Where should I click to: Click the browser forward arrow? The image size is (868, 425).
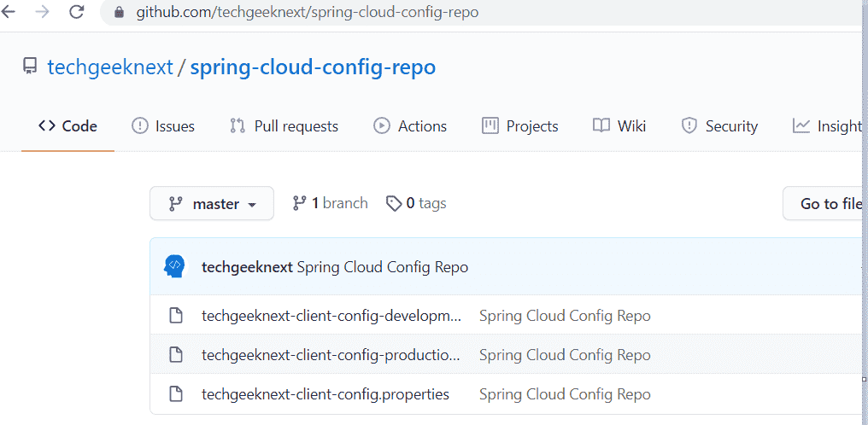42,12
